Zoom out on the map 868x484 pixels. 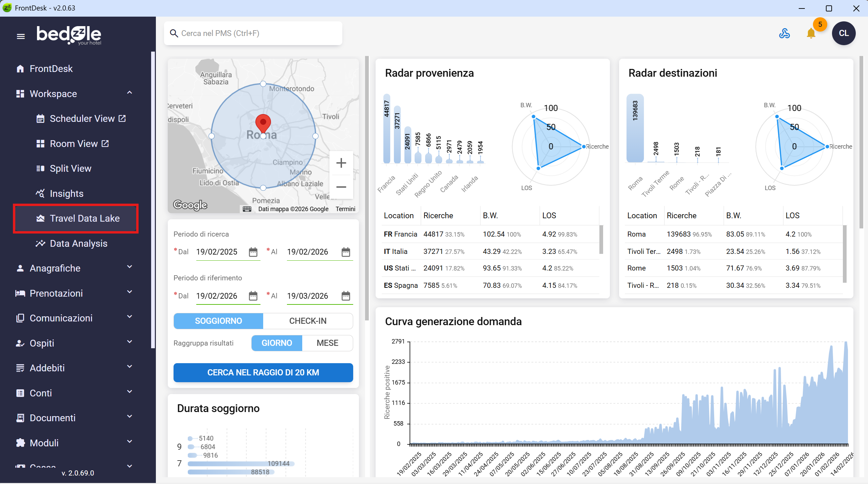point(341,187)
